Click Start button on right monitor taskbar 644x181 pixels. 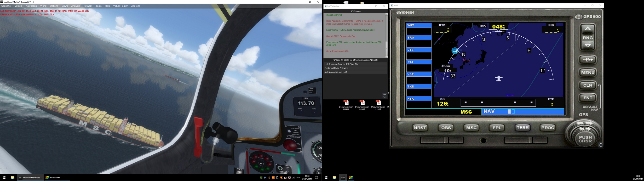(326, 178)
